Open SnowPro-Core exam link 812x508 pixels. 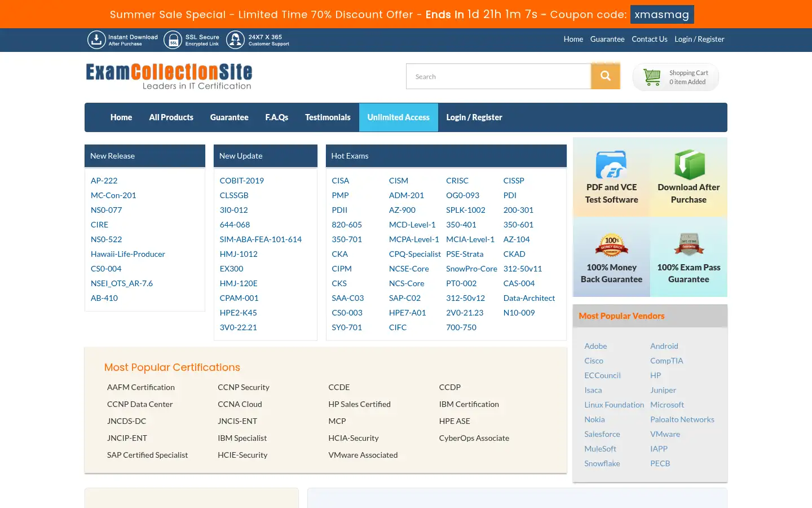(471, 269)
